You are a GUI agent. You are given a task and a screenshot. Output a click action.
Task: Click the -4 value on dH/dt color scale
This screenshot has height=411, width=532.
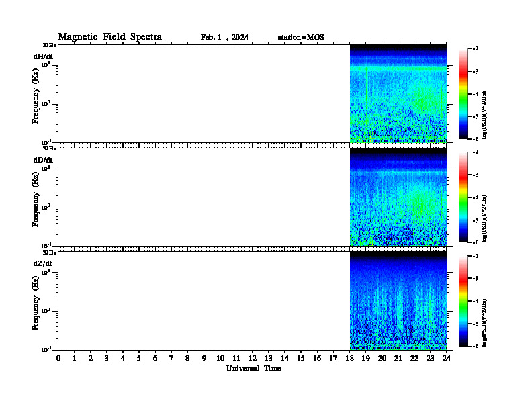point(476,94)
